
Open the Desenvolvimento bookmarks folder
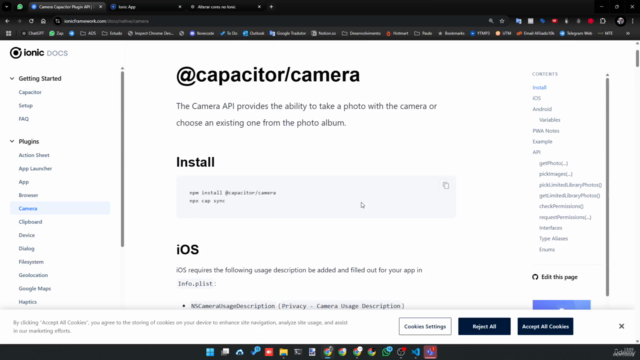(x=361, y=33)
